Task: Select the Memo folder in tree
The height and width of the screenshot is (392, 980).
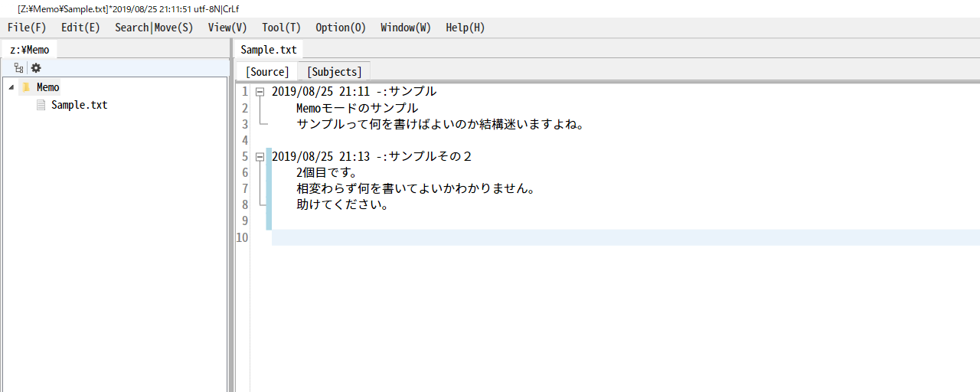Action: pyautogui.click(x=48, y=87)
